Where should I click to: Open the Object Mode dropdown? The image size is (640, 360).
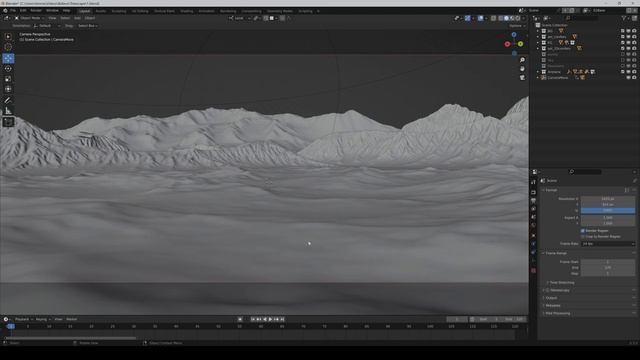click(x=29, y=18)
